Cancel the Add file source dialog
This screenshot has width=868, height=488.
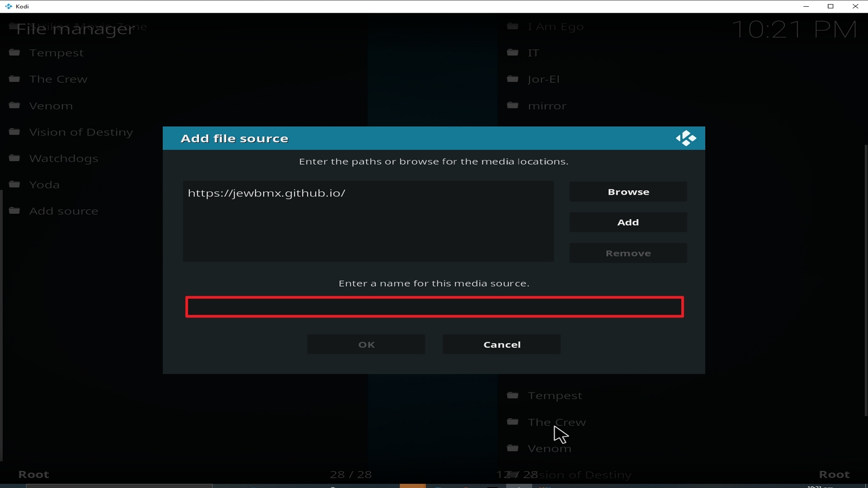[x=502, y=344]
